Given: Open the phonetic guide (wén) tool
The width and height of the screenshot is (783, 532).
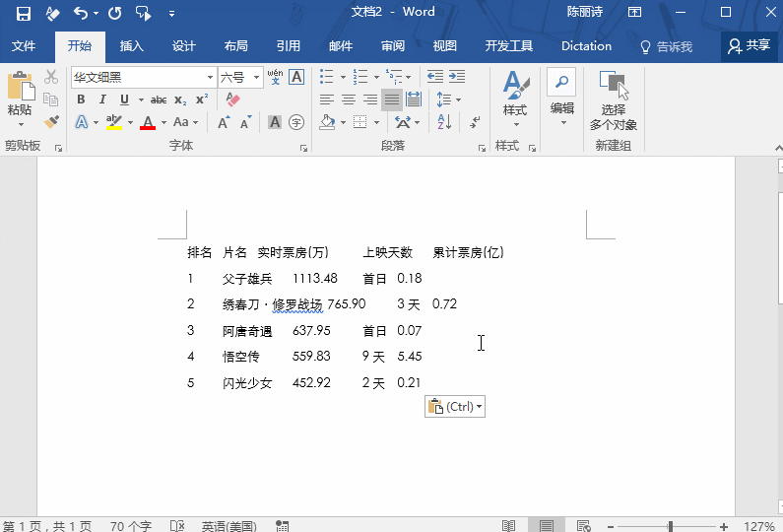Looking at the screenshot, I should click(x=275, y=77).
